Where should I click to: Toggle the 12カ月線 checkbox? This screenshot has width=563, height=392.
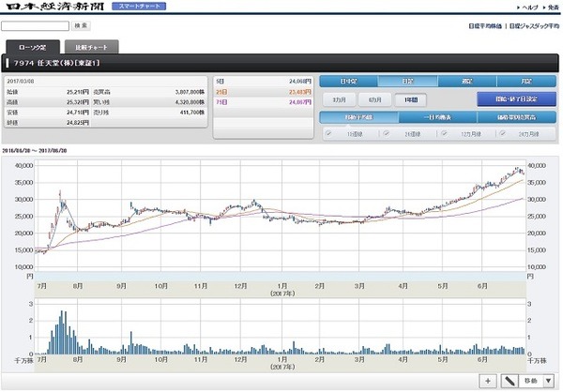444,133
